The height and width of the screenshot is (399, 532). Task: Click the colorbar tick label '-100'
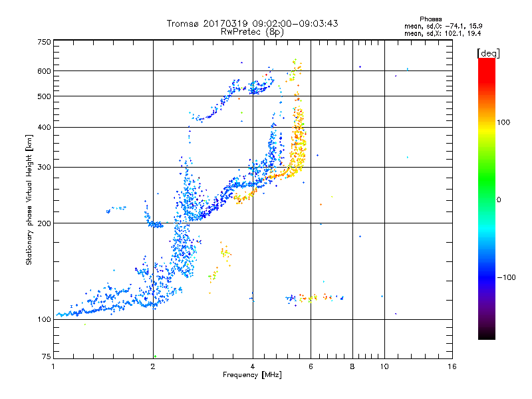pos(506,277)
